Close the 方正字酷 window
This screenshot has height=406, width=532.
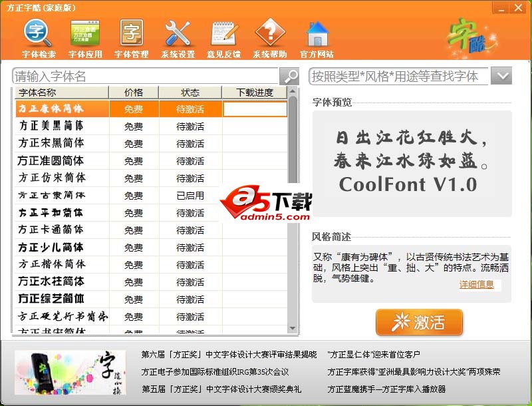click(519, 7)
